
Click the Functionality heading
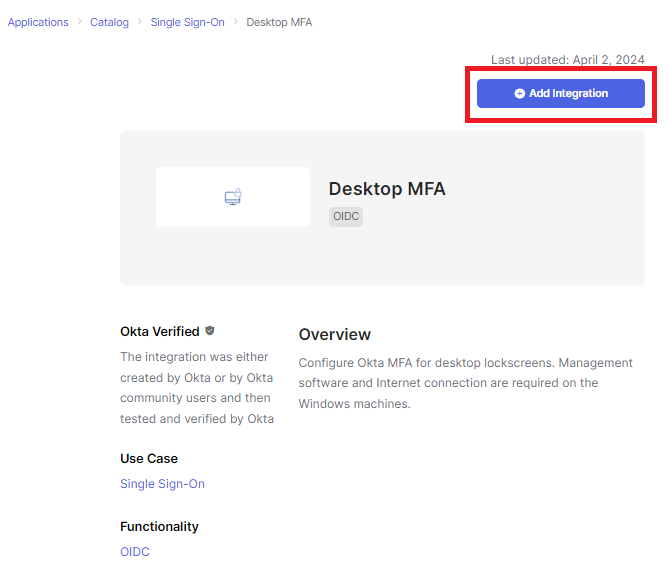tap(159, 527)
